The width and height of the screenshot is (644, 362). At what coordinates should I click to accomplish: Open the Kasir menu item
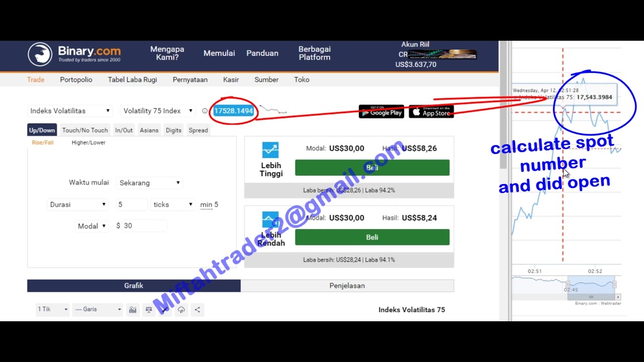click(231, 79)
